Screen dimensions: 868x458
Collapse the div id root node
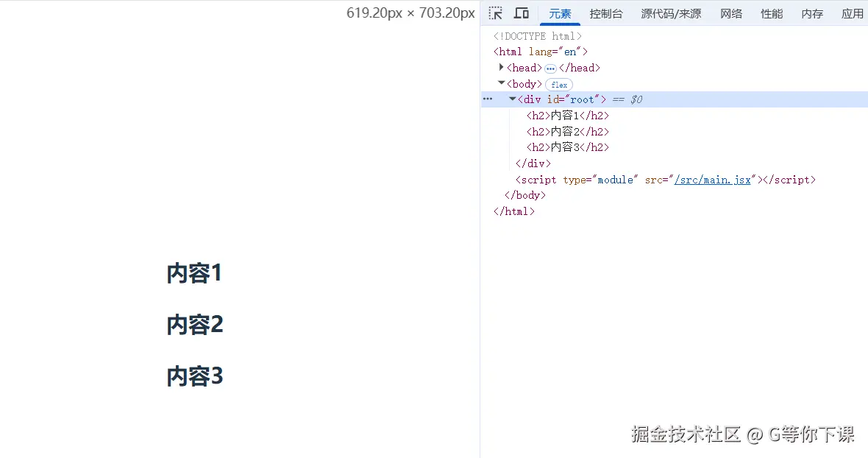click(512, 99)
